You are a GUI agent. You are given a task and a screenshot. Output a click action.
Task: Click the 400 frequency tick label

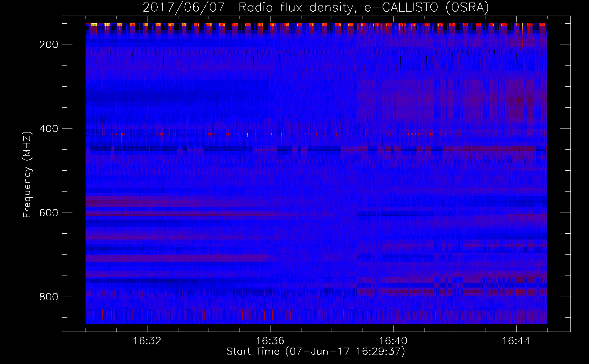pyautogui.click(x=48, y=129)
